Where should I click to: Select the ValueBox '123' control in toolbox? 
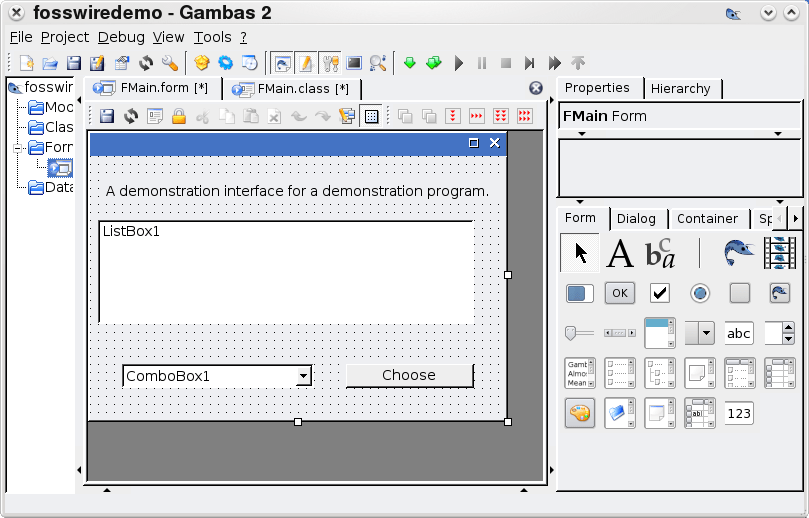point(739,413)
